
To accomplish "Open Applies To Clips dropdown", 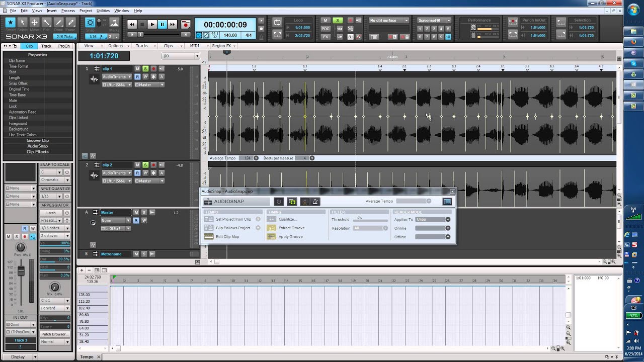I will click(x=447, y=220).
